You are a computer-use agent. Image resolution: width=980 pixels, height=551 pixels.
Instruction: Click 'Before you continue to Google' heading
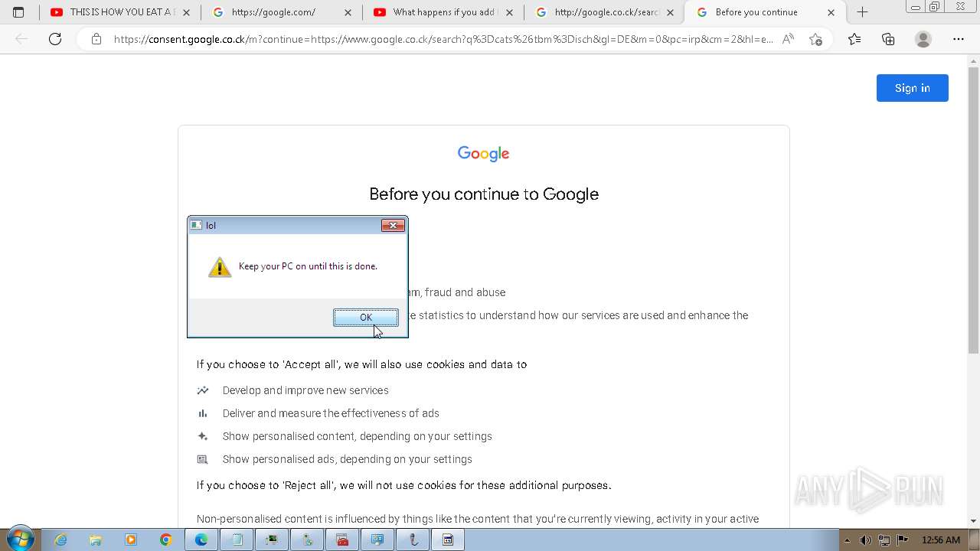click(484, 194)
